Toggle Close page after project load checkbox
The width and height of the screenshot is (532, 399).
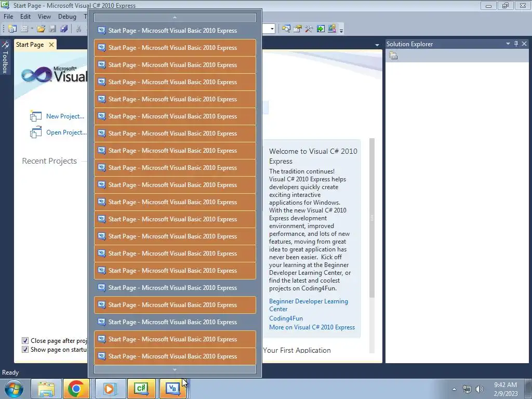click(25, 340)
